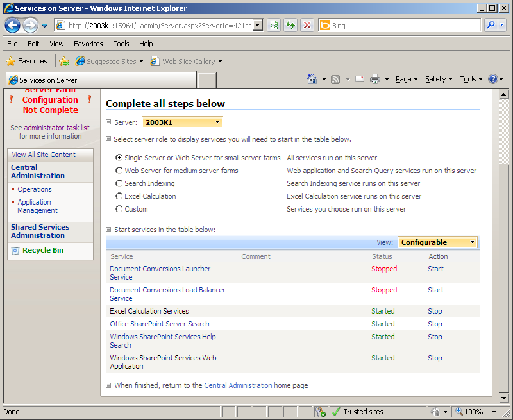Open the View menu

point(56,44)
